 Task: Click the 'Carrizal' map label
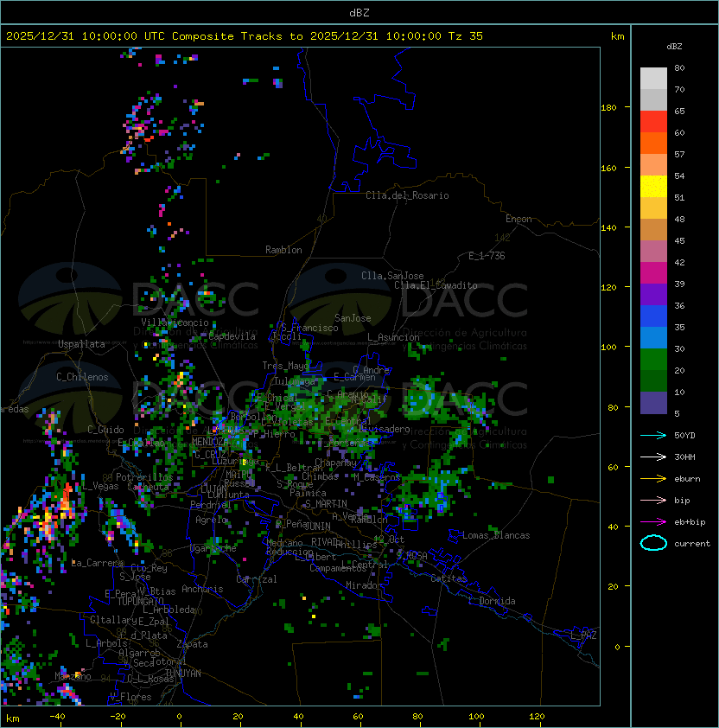click(257, 579)
